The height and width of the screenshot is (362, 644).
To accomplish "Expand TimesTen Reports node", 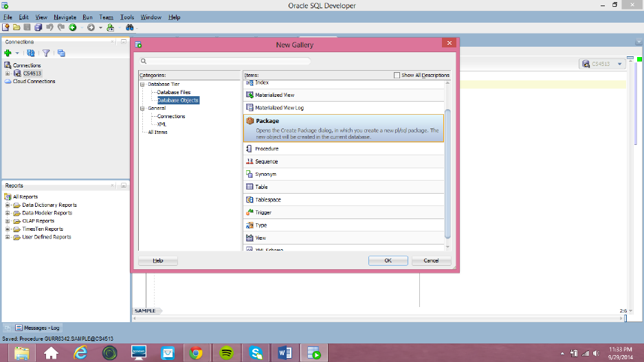I will tap(8, 229).
